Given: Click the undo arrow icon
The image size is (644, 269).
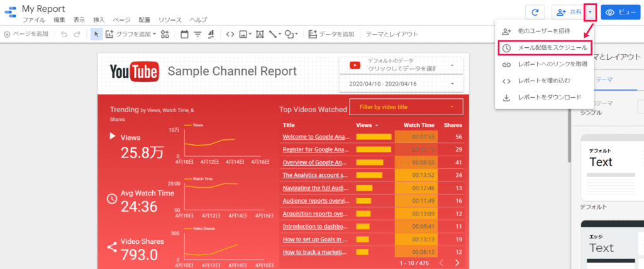Looking at the screenshot, I should (x=64, y=34).
